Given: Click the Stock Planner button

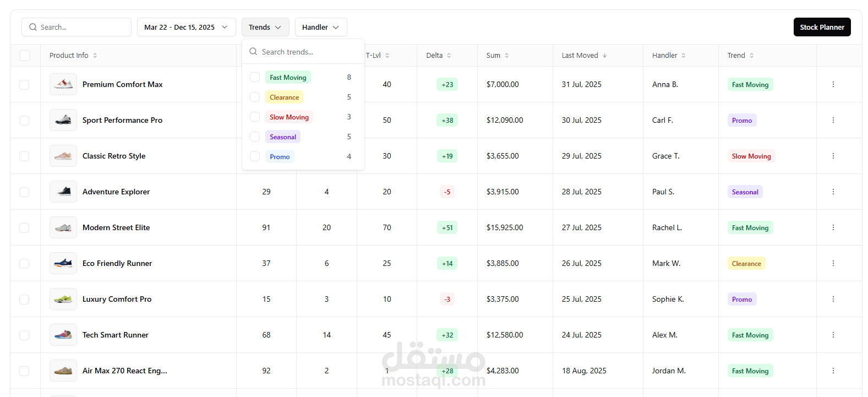Looking at the screenshot, I should [822, 27].
